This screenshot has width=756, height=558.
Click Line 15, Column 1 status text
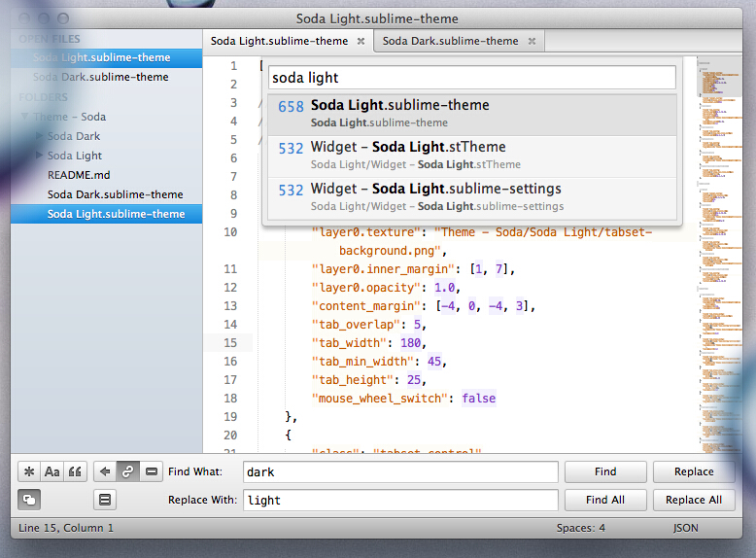[66, 528]
